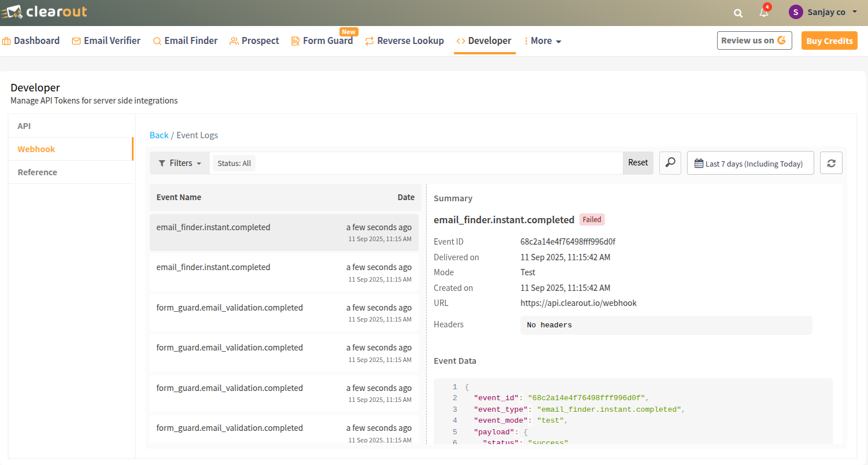The width and height of the screenshot is (868, 465).
Task: Click the Back breadcrumb link
Action: (159, 135)
